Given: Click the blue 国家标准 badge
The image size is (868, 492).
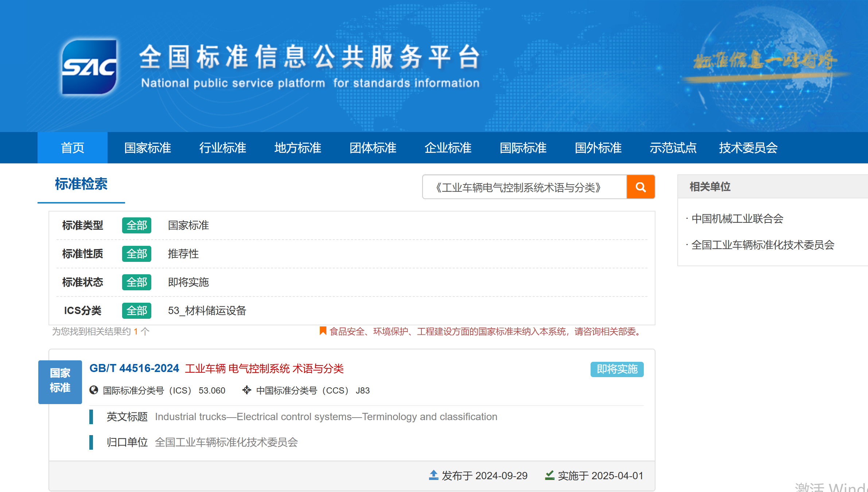Looking at the screenshot, I should pyautogui.click(x=60, y=381).
